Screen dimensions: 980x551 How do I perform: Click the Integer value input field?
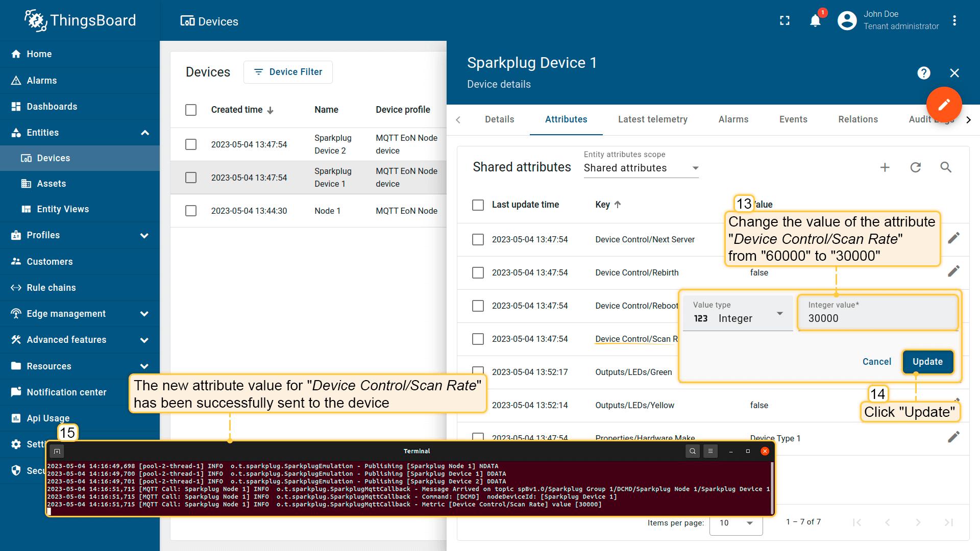[x=878, y=318]
